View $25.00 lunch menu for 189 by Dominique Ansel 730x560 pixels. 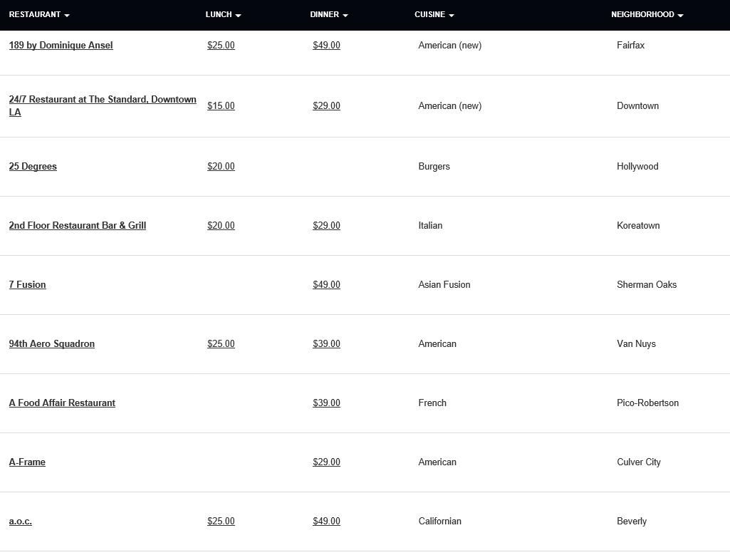point(221,45)
